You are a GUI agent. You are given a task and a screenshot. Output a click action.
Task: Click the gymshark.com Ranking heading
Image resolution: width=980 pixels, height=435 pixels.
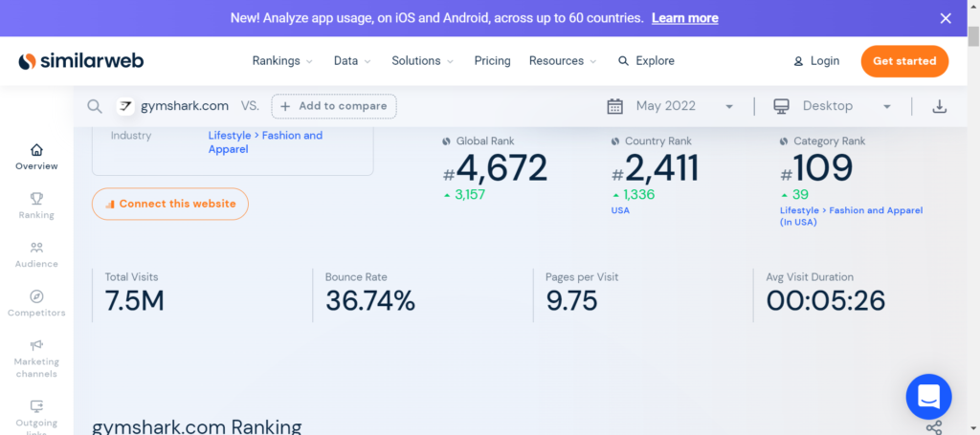coord(197,427)
